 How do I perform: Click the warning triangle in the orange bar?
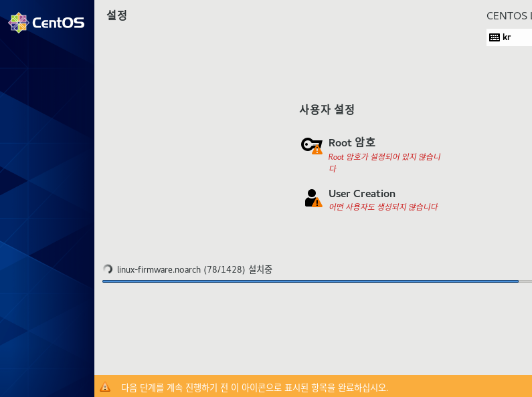point(105,386)
